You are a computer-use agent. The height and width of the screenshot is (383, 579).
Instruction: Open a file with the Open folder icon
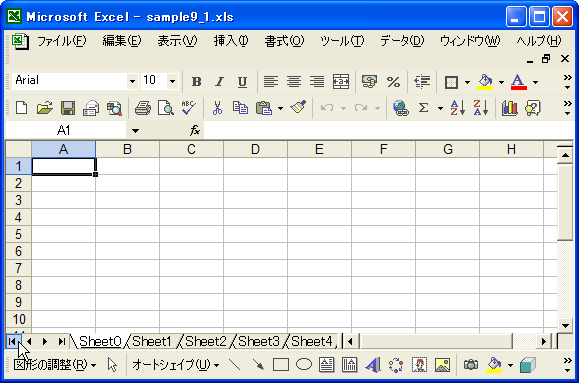[x=45, y=108]
